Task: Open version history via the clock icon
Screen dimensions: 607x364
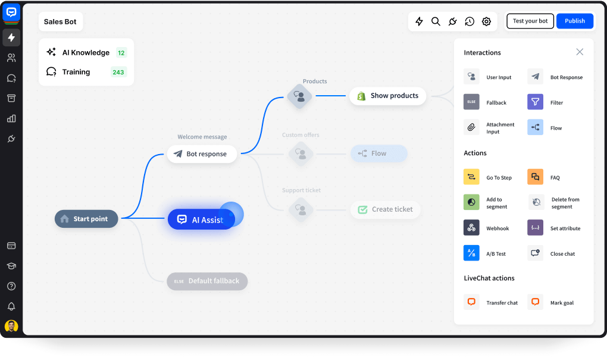Action: (470, 21)
